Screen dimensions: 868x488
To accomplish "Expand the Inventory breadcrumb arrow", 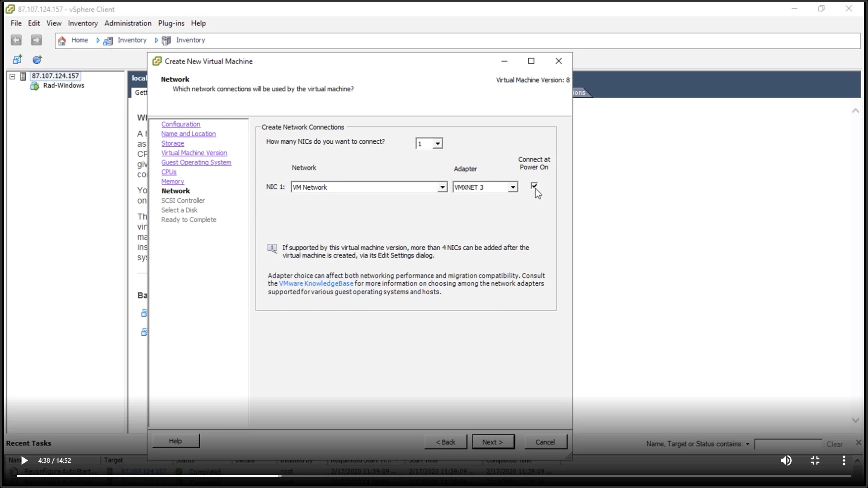I will coord(156,40).
